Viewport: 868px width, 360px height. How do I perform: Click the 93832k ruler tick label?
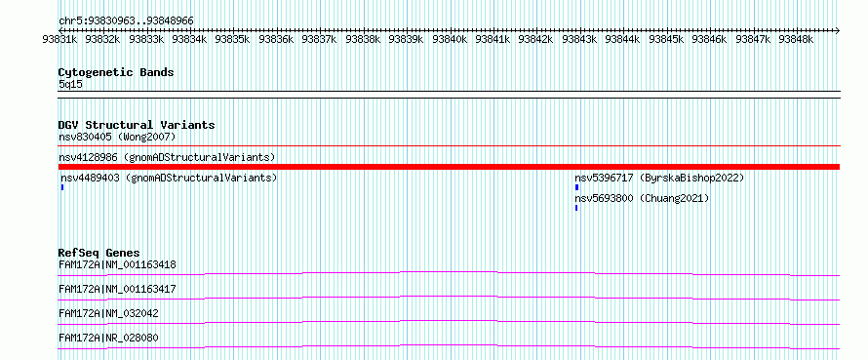tap(103, 39)
